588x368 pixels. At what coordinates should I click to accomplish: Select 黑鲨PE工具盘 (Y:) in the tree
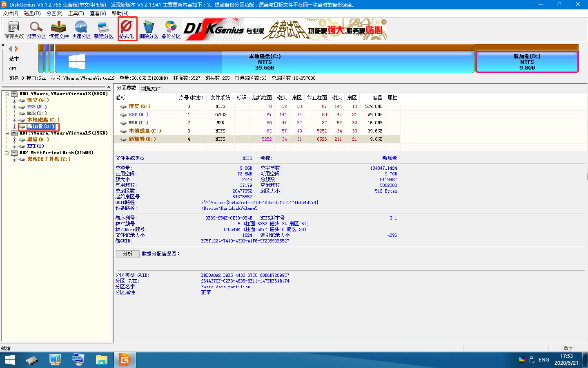(x=49, y=159)
